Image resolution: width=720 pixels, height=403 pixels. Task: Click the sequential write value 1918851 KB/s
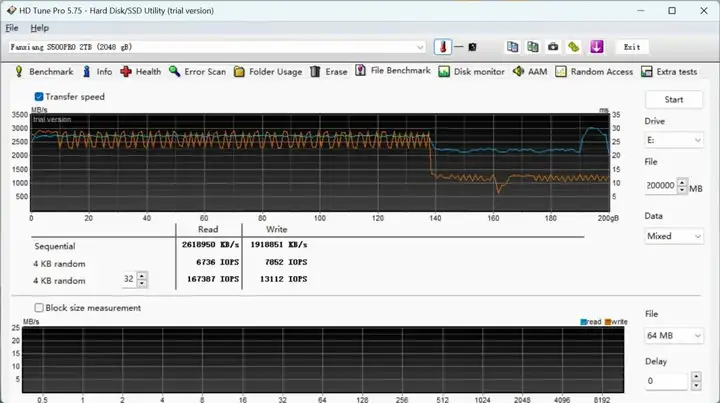pyautogui.click(x=278, y=245)
